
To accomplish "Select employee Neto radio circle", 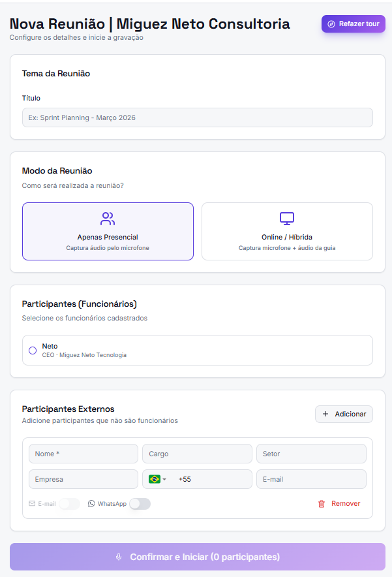I will coord(33,351).
